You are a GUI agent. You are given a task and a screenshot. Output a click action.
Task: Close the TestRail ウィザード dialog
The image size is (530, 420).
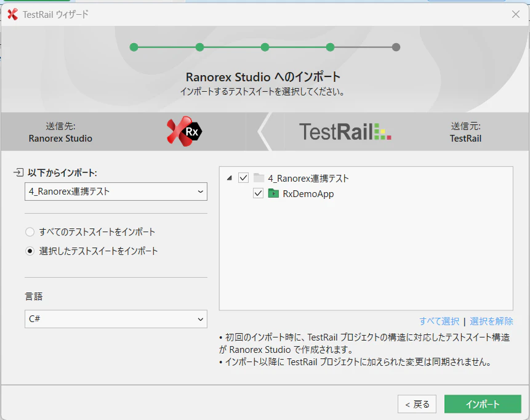pyautogui.click(x=516, y=14)
